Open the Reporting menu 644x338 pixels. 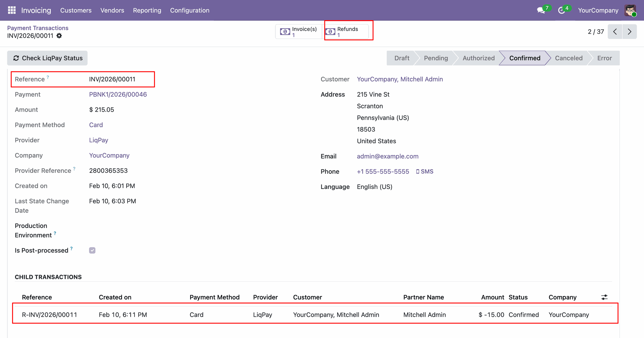pos(147,10)
